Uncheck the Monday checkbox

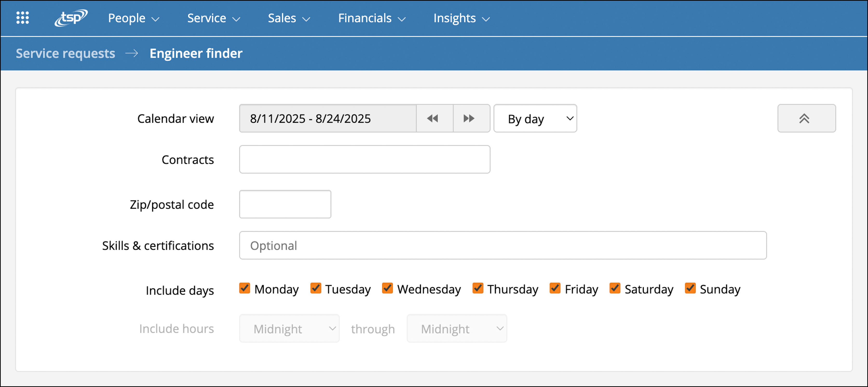click(x=244, y=288)
